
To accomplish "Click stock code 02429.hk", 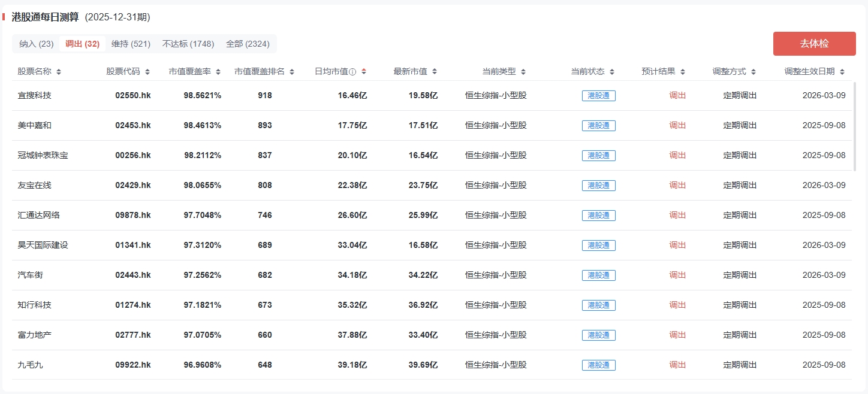I will pyautogui.click(x=133, y=185).
